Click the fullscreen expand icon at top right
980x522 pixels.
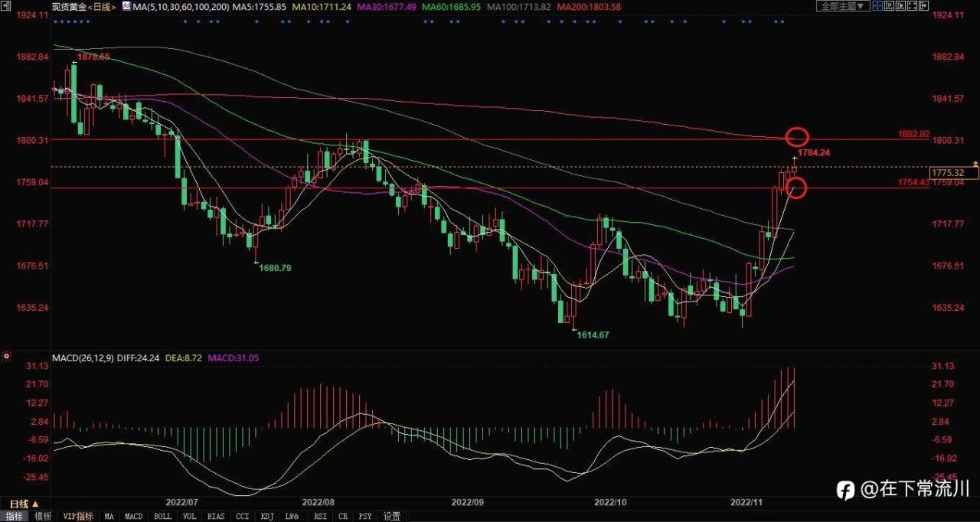tap(912, 5)
